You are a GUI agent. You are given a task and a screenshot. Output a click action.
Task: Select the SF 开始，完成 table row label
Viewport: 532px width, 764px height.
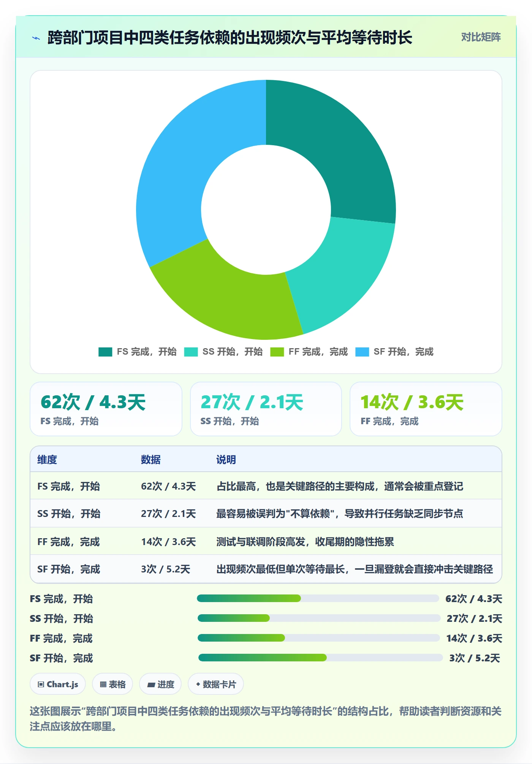[x=68, y=569]
